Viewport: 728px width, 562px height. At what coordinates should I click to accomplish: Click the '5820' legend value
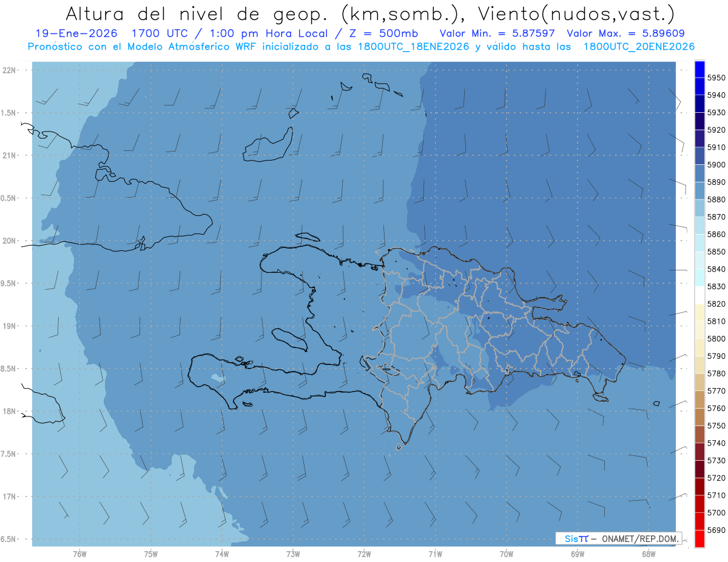(x=716, y=304)
